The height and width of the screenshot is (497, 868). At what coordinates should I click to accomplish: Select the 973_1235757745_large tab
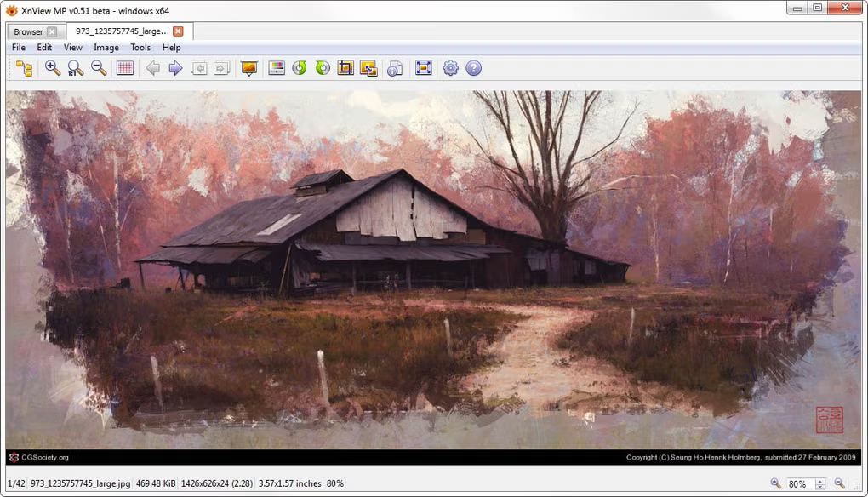click(129, 31)
